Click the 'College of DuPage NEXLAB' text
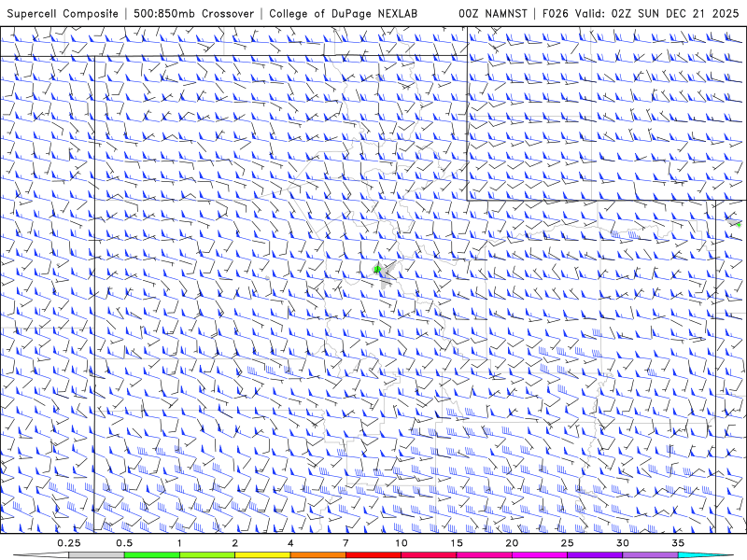Image resolution: width=747 pixels, height=560 pixels. pyautogui.click(x=343, y=14)
